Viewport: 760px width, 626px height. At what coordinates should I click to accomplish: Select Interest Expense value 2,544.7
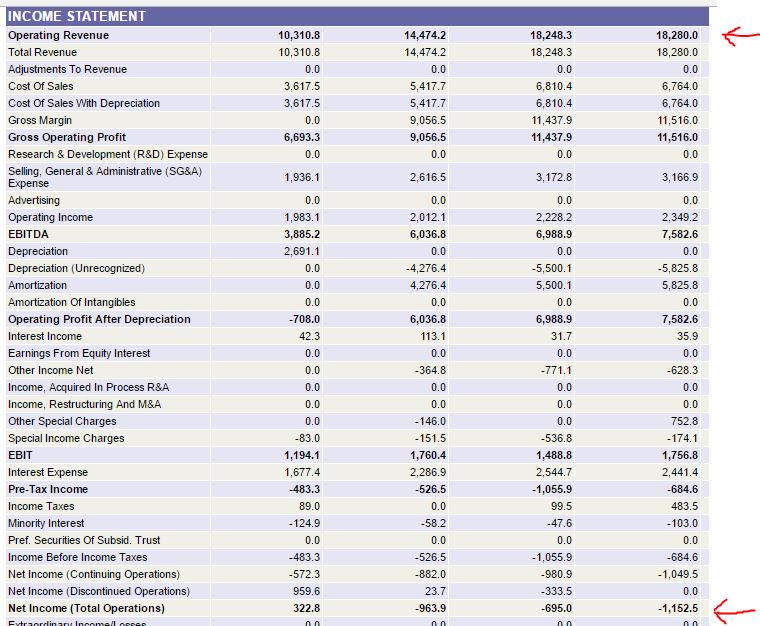[553, 472]
